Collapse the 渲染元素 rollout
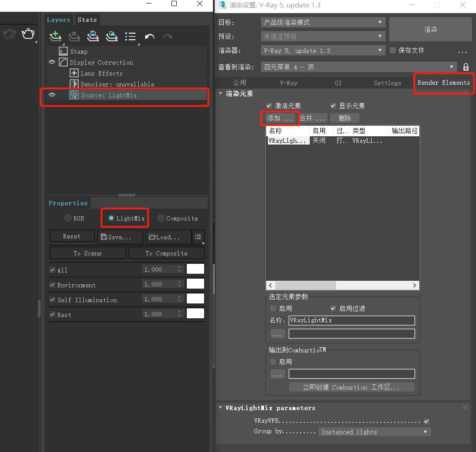The height and width of the screenshot is (452, 476). pyautogui.click(x=220, y=93)
